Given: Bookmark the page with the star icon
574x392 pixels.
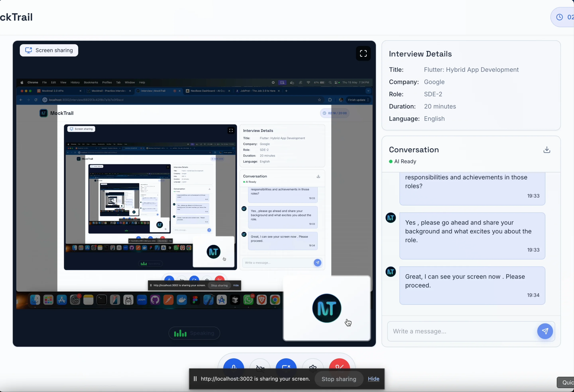Looking at the screenshot, I should click(319, 100).
